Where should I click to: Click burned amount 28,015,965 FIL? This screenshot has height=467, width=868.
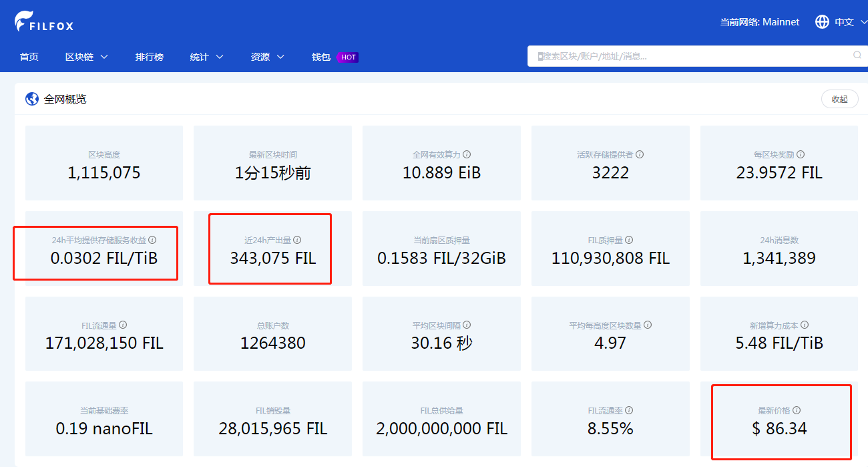pyautogui.click(x=272, y=429)
